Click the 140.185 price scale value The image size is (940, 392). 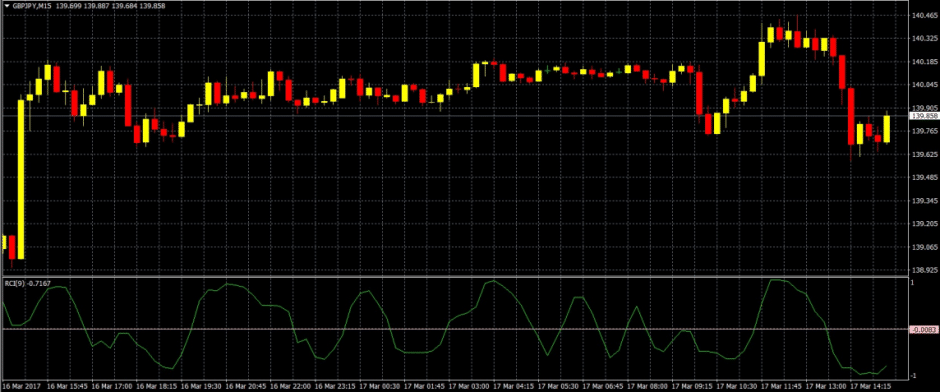tap(923, 62)
